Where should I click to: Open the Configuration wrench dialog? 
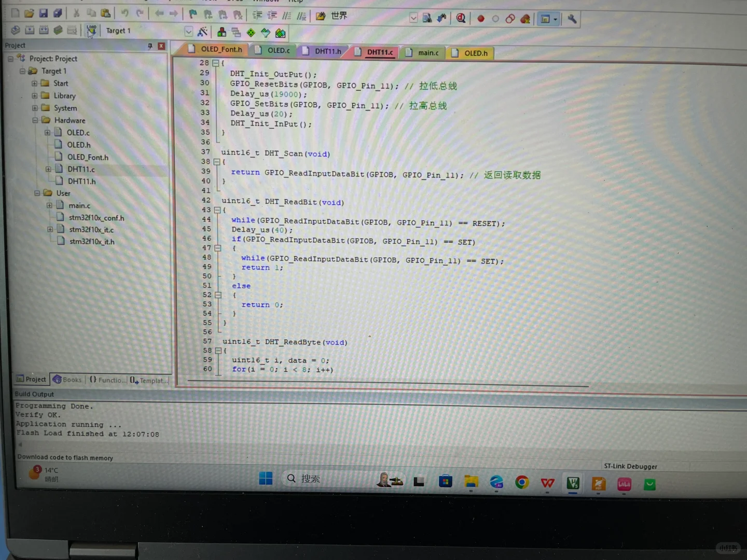click(x=572, y=19)
